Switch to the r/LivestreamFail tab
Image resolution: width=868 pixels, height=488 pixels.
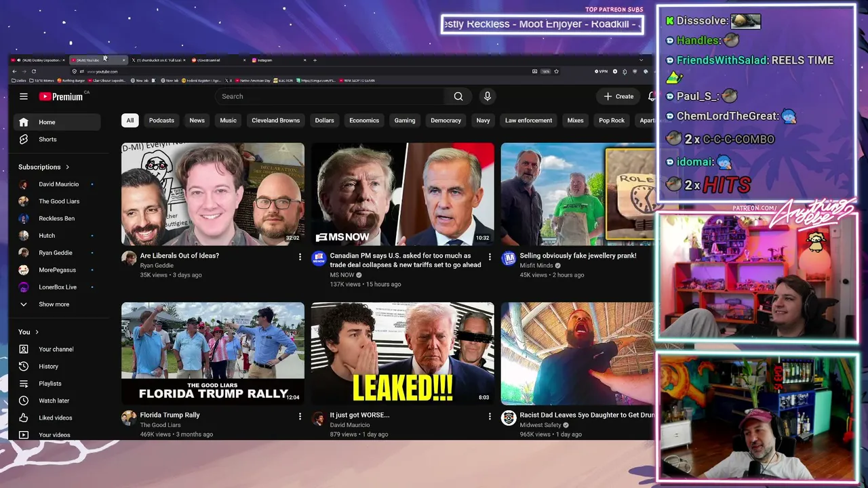point(218,60)
